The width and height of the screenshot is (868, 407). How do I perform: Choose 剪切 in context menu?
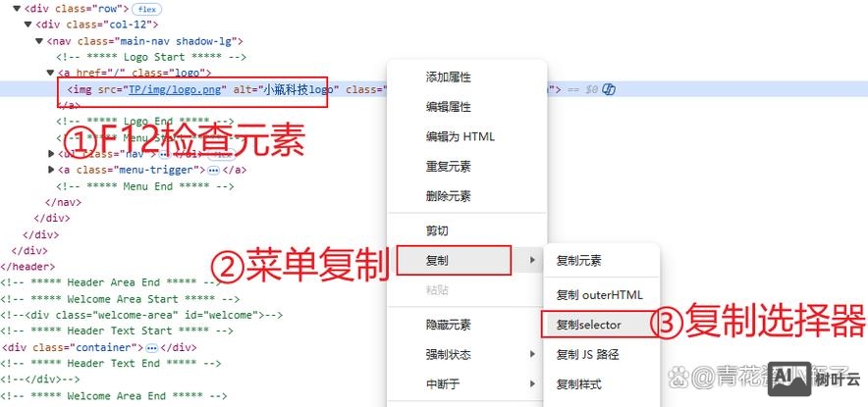coord(437,230)
